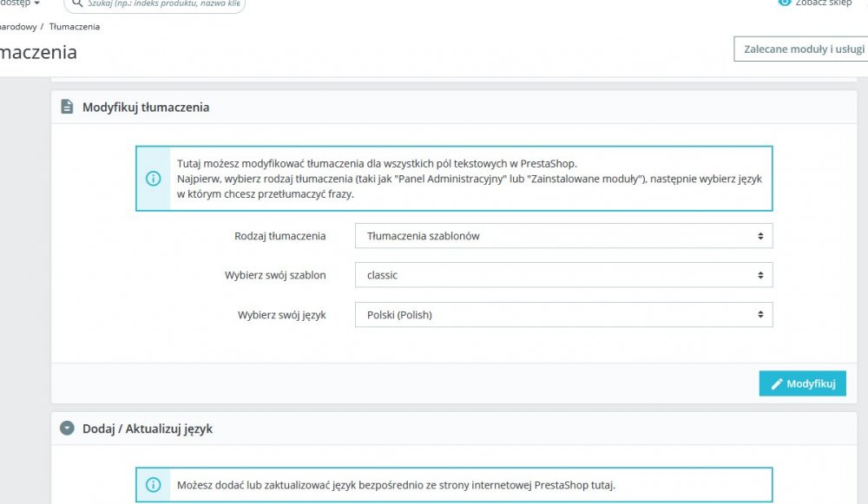Expand the dostęp quick access menu
The image size is (868, 504).
19,3
